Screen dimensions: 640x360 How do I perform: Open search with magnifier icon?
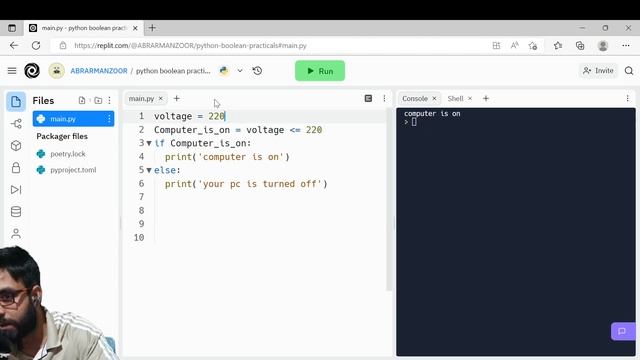629,71
